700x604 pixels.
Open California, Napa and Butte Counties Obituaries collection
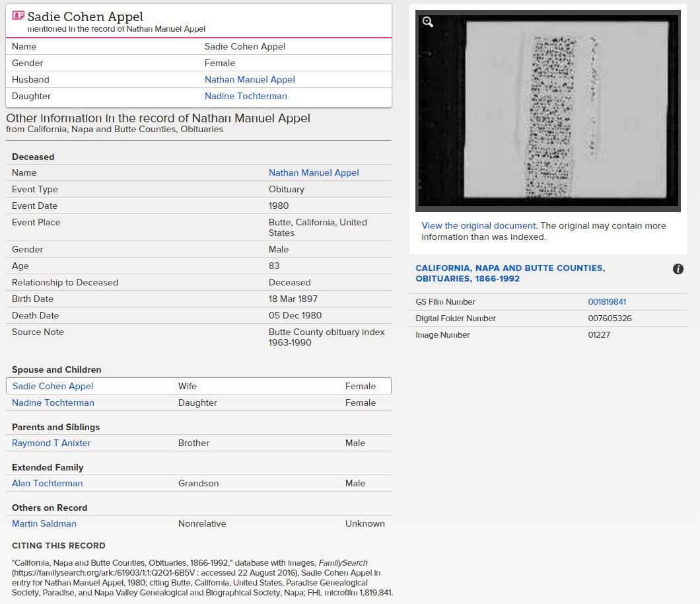click(510, 274)
